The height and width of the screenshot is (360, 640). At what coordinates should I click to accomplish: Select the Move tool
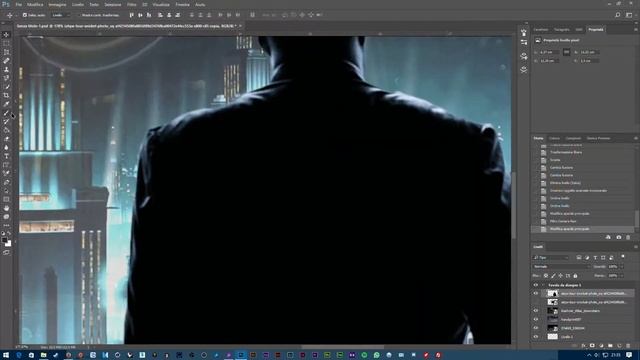(6, 35)
